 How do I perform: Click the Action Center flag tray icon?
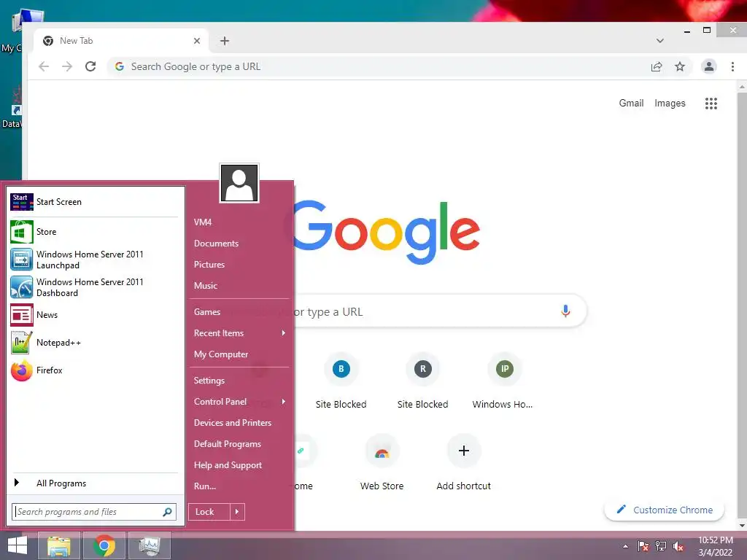point(643,546)
